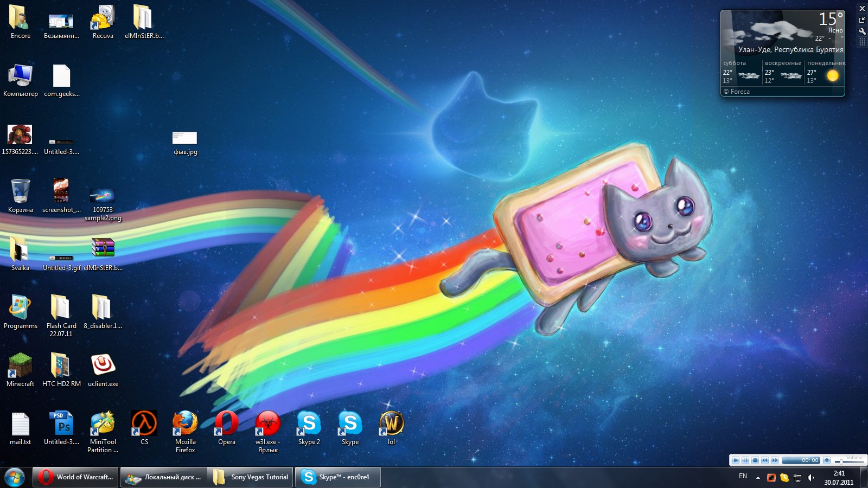This screenshot has height=488, width=868.
Task: Open the 8_disabler.1... folder
Action: 103,312
